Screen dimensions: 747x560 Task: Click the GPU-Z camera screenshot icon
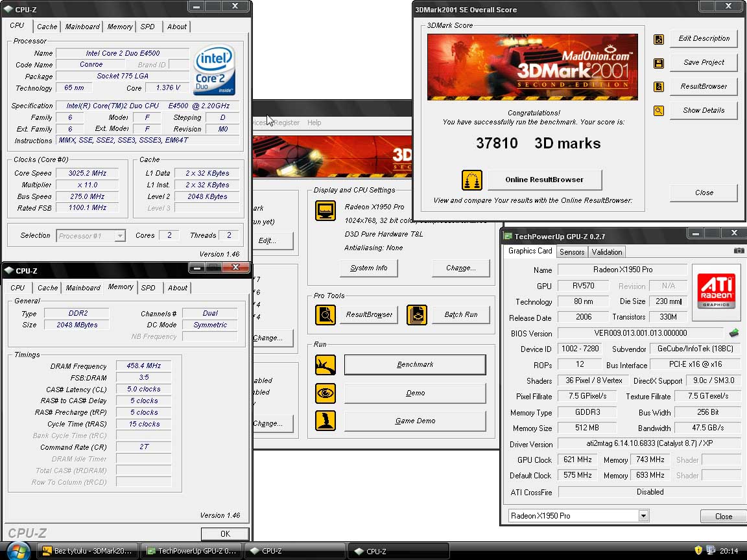[739, 250]
